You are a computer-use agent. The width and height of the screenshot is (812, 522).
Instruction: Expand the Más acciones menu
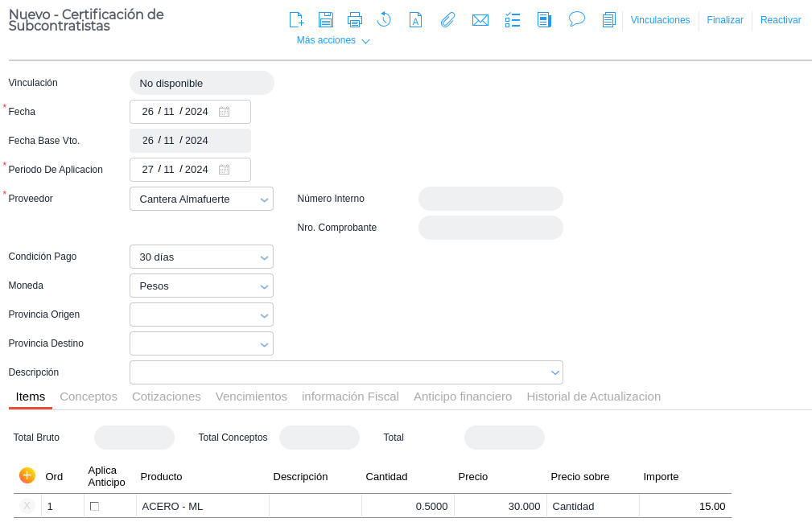332,40
